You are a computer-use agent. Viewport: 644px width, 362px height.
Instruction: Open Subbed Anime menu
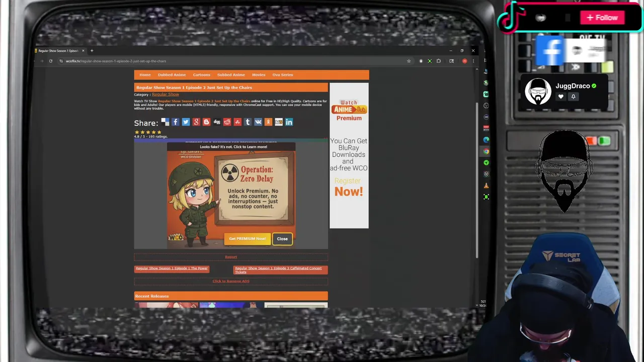point(231,75)
